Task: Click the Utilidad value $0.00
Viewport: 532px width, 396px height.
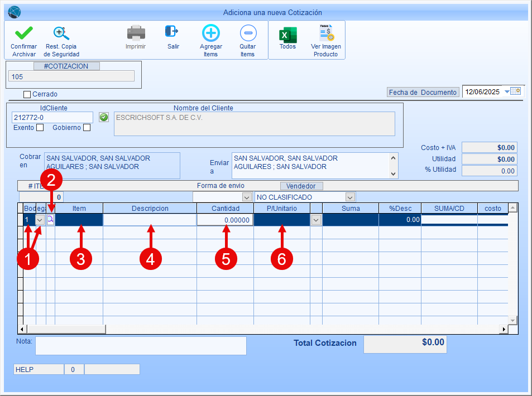Action: tap(490, 159)
